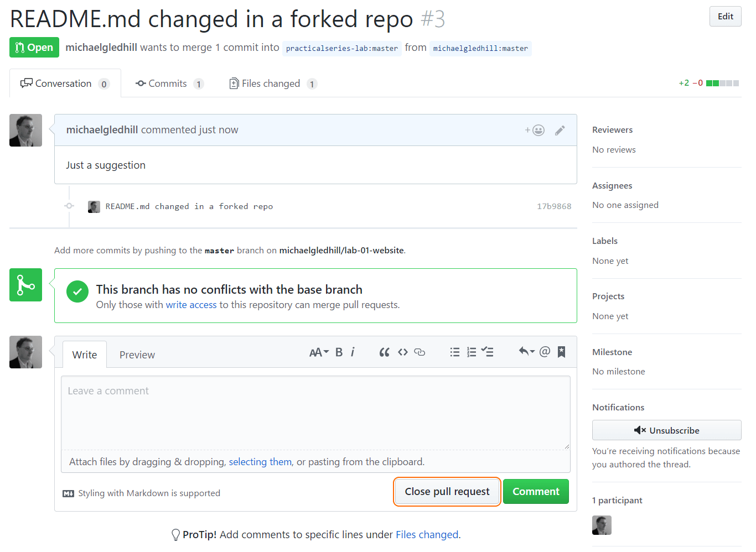Insert code with the angle brackets icon
Screen dimensions: 756x552
[403, 352]
